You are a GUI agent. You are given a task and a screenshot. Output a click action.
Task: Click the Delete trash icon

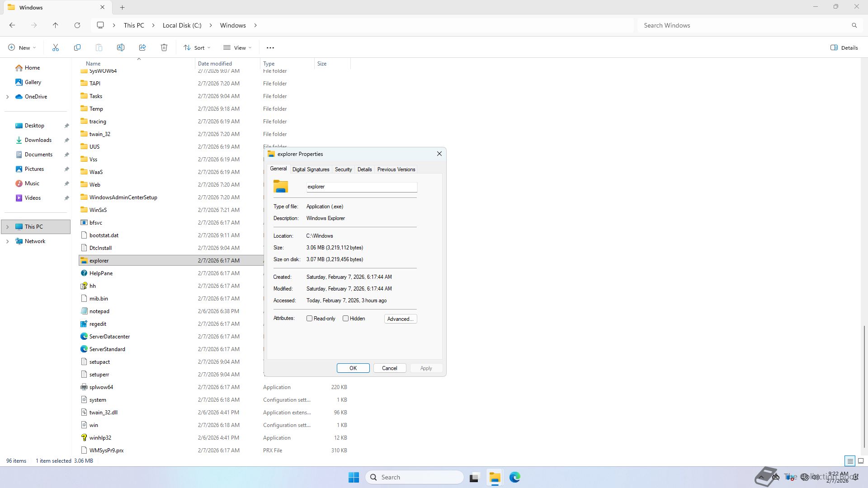(164, 47)
